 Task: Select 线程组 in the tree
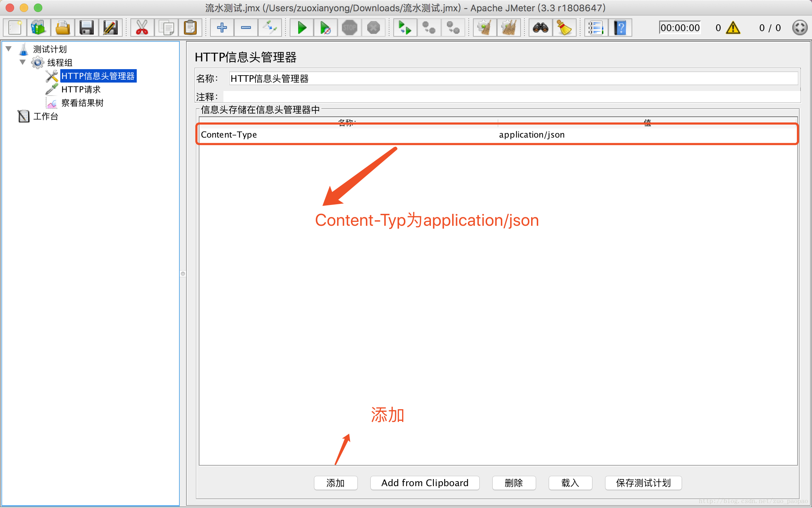[x=60, y=63]
